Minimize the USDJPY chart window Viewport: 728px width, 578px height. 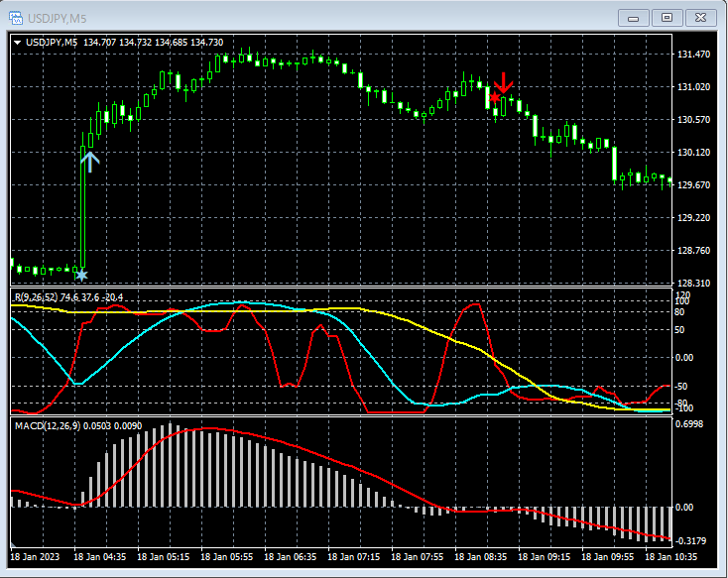(x=634, y=17)
